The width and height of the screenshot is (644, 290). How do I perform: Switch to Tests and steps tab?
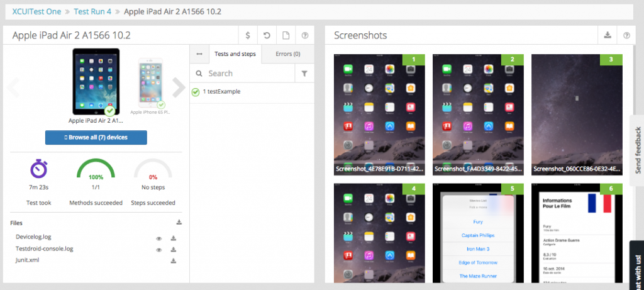235,54
